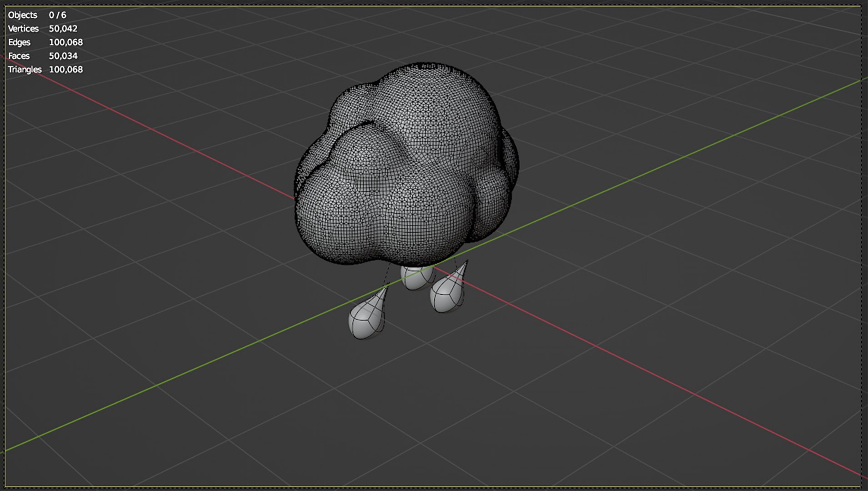Select the "100,068" edges value
This screenshot has width=868, height=491.
click(x=66, y=42)
